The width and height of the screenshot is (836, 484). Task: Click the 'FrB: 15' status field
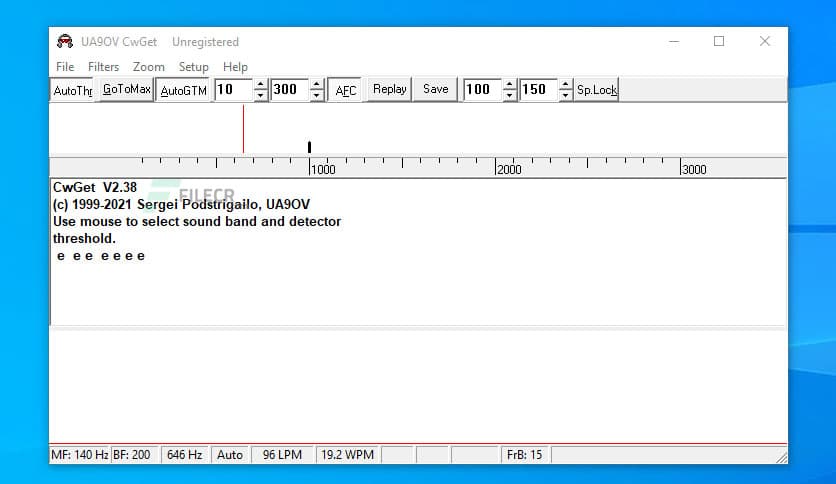pos(525,455)
